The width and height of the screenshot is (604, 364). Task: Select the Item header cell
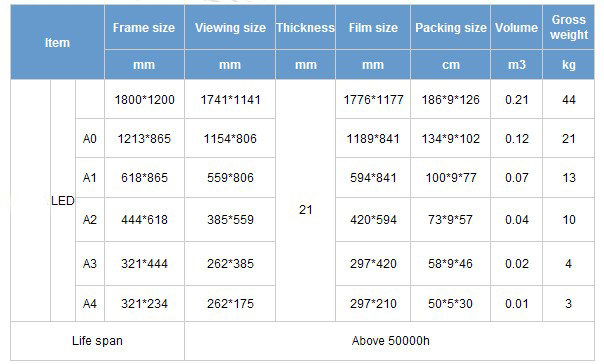click(57, 42)
